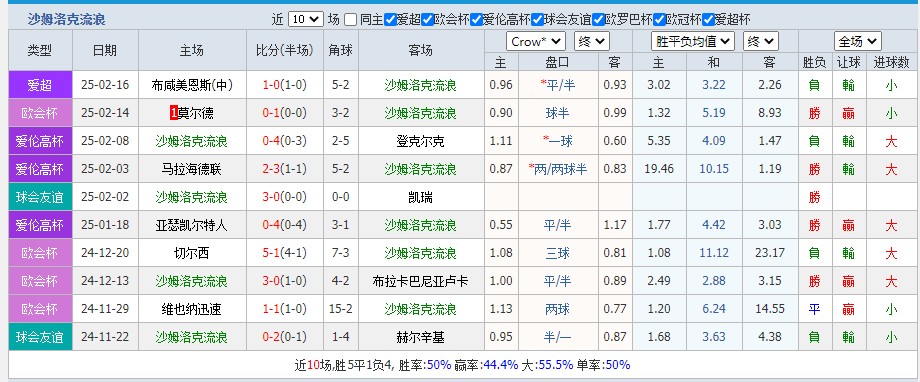Screen dimensions: 920x382
Task: Click the 0-2(0-1) score against 赫尔辛基
Action: [x=285, y=337]
